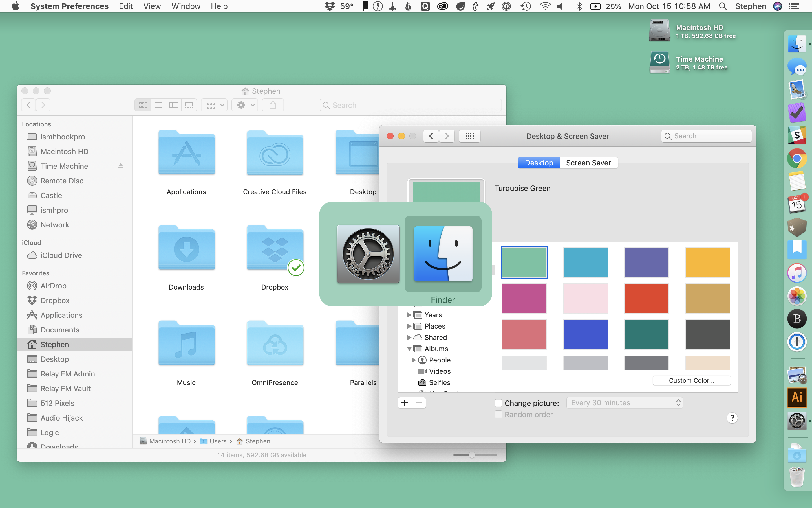Open Macintosh HD drive on desktop
Viewport: 812px width, 508px height.
tap(659, 31)
